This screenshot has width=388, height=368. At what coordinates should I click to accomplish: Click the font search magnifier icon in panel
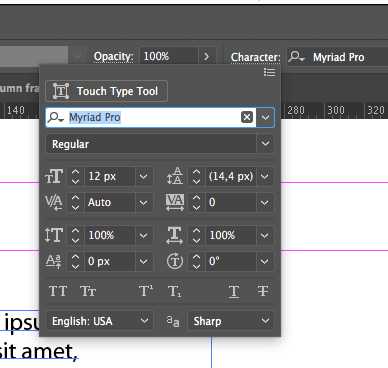click(55, 117)
